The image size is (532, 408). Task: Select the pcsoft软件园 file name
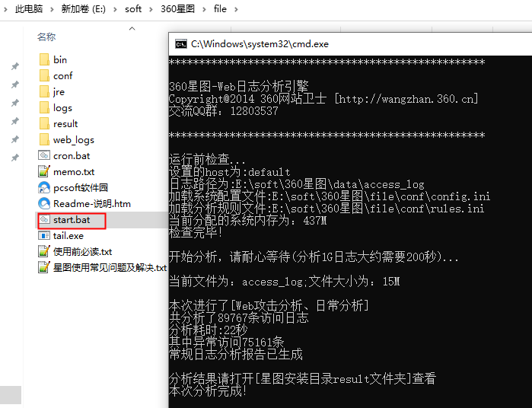pyautogui.click(x=81, y=188)
